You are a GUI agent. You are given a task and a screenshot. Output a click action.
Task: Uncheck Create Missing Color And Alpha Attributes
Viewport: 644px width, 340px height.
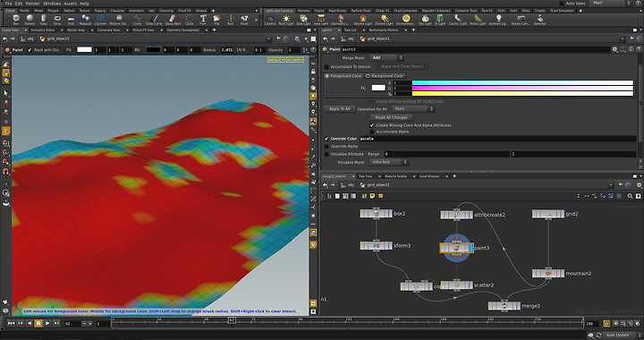tap(372, 125)
